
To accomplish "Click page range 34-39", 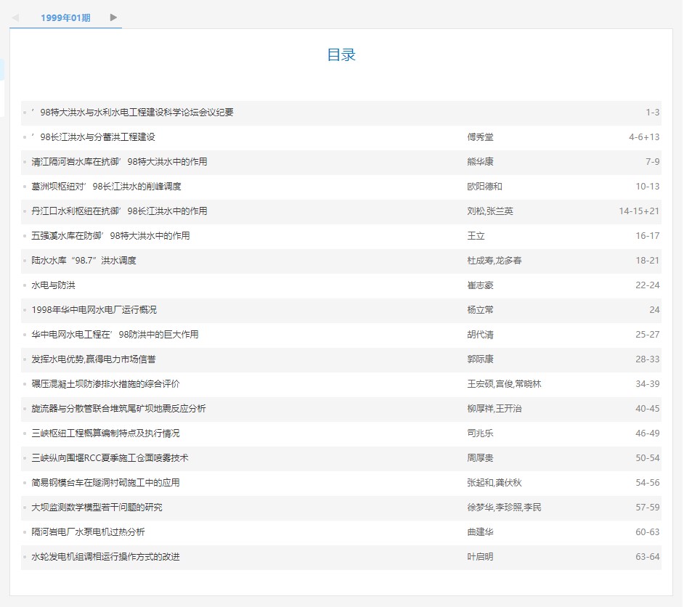I will click(648, 384).
